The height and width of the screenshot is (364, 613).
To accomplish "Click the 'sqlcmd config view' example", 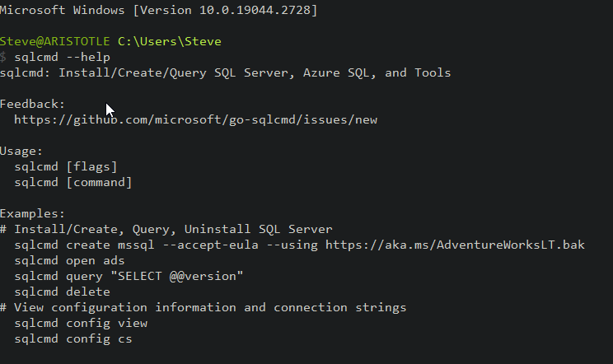I will pyautogui.click(x=81, y=323).
